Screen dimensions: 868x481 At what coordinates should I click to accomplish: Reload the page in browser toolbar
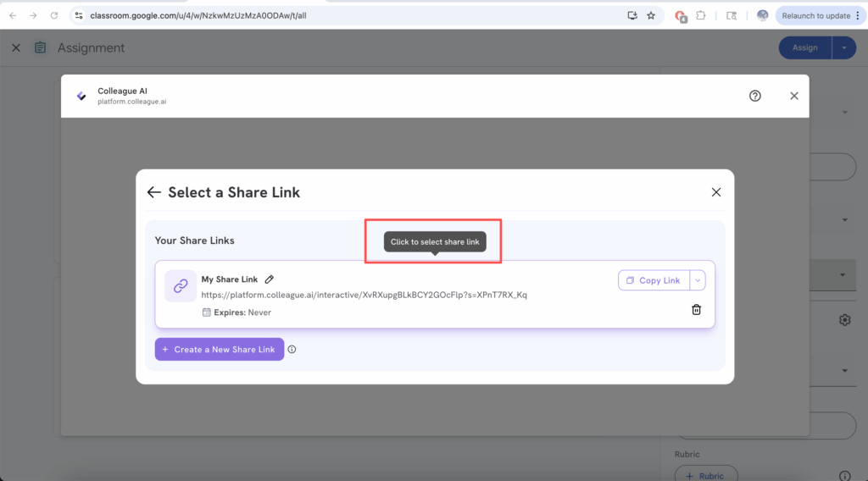point(54,15)
